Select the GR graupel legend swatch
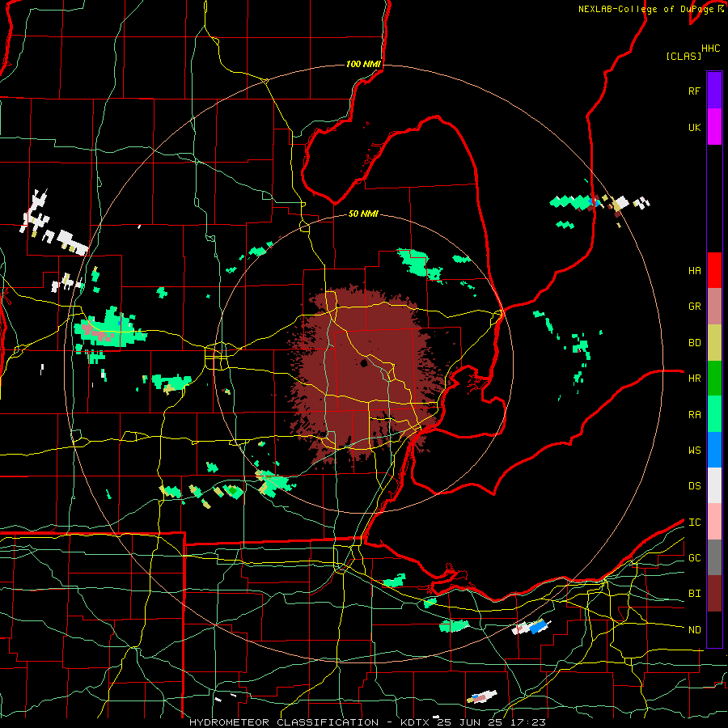728x728 pixels. click(714, 307)
